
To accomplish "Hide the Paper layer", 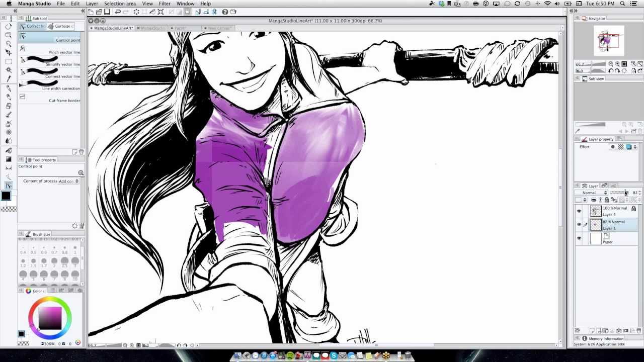I will (x=579, y=237).
